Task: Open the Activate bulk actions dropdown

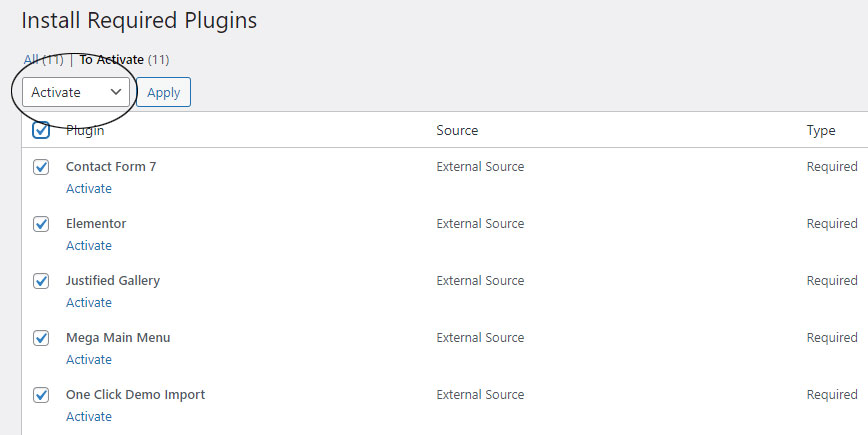Action: click(x=76, y=92)
